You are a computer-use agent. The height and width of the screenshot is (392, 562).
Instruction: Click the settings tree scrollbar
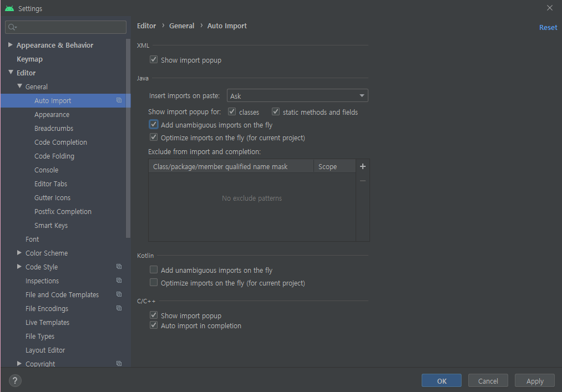128,138
